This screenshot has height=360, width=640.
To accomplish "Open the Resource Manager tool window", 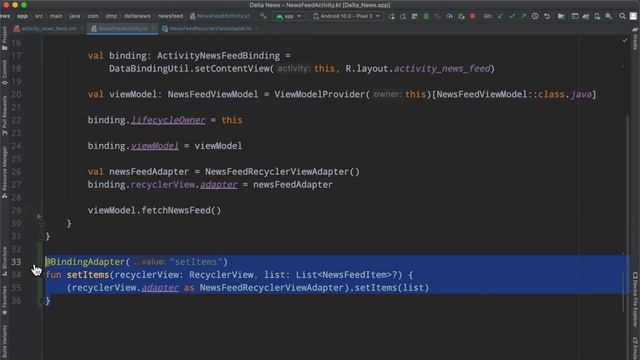I will coord(4,172).
